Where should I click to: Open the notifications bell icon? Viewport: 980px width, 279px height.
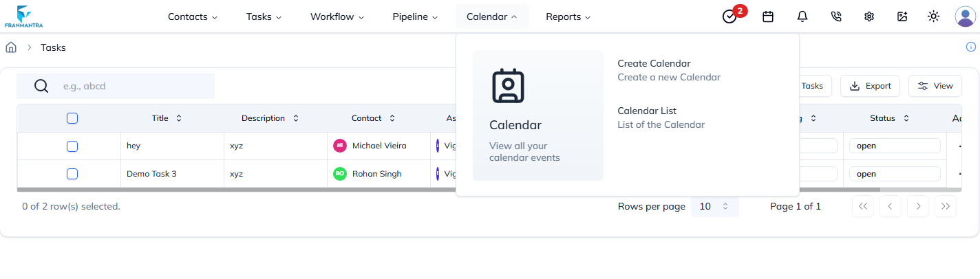pos(802,16)
